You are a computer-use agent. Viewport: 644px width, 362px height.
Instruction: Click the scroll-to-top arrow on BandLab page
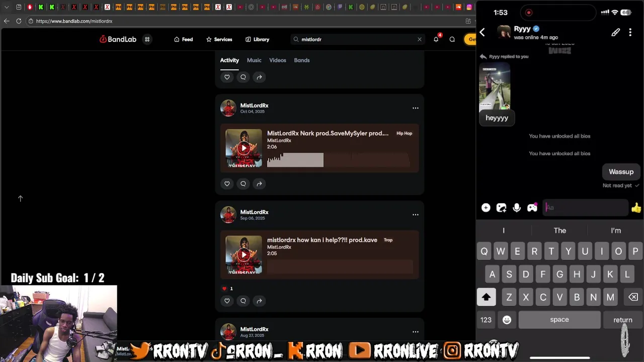click(x=21, y=199)
